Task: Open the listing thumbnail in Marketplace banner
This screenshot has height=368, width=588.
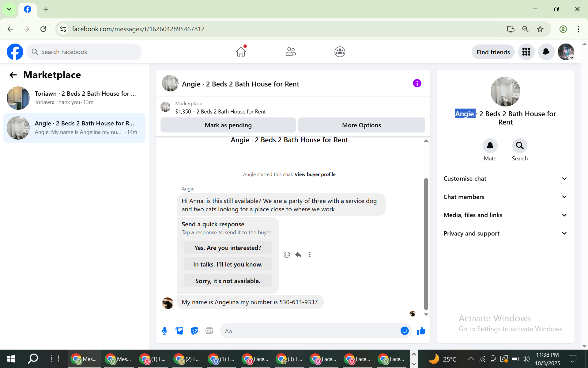Action: [x=165, y=107]
